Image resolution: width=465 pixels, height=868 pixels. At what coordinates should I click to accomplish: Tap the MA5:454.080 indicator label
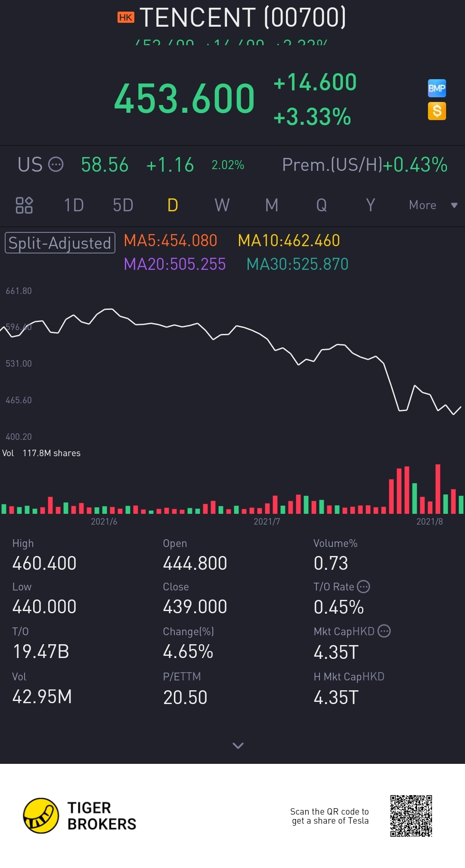(x=170, y=241)
